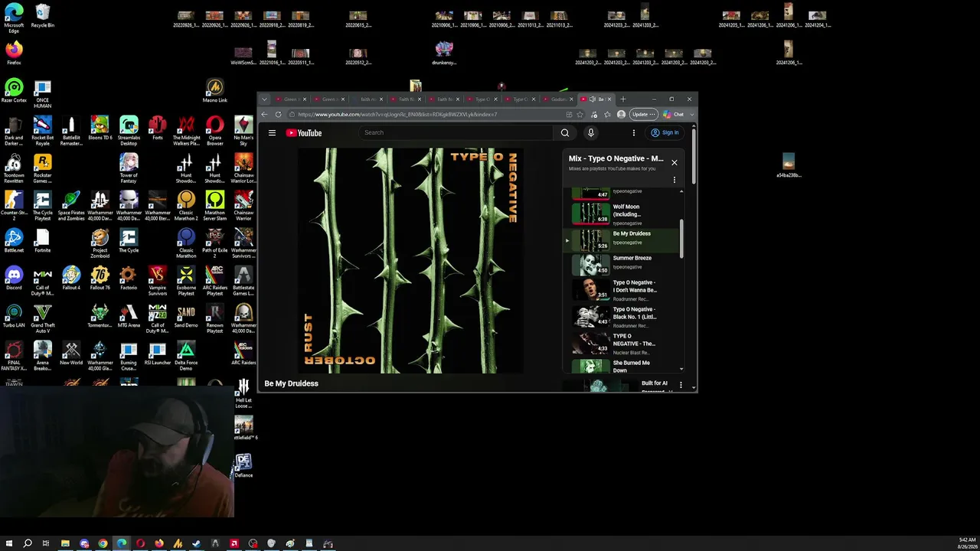
Task: Click the browser address bar URL
Action: [x=397, y=114]
